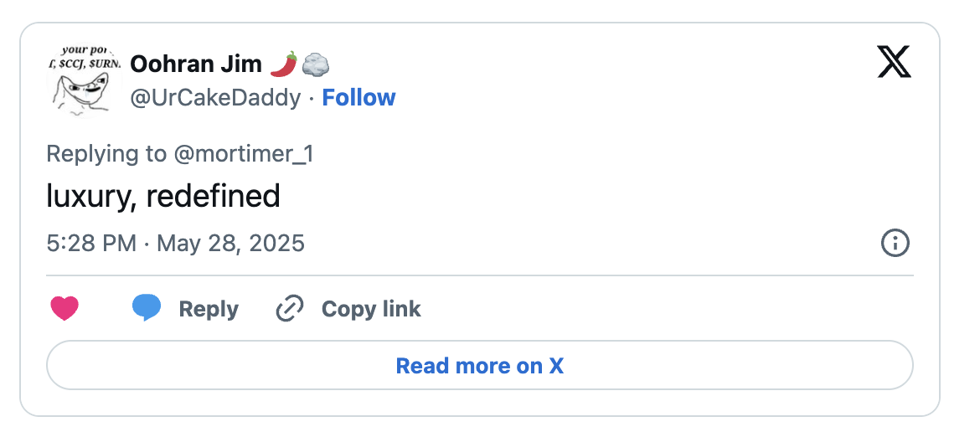Click the Reply text label

[x=209, y=309]
